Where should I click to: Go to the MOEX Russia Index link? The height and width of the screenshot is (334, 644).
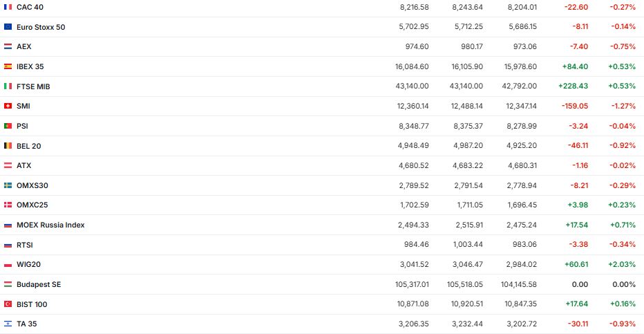[x=50, y=225]
